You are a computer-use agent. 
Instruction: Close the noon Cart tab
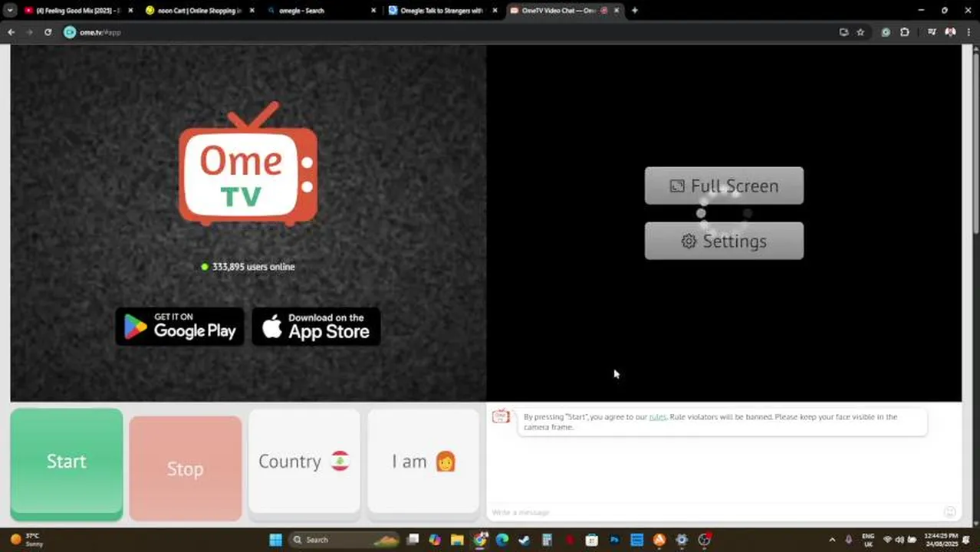(x=252, y=11)
